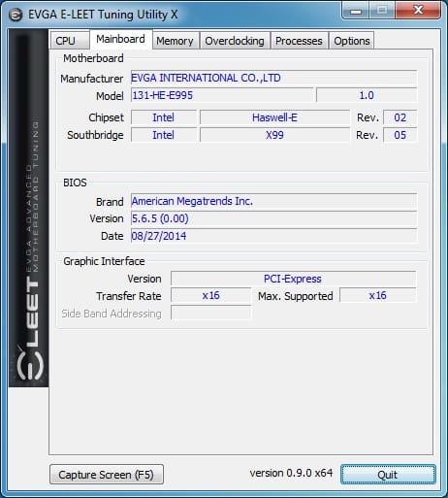Viewport: 448px width, 498px height.
Task: Click the BIOS Brand American Megatrends Inc.
Action: click(273, 201)
